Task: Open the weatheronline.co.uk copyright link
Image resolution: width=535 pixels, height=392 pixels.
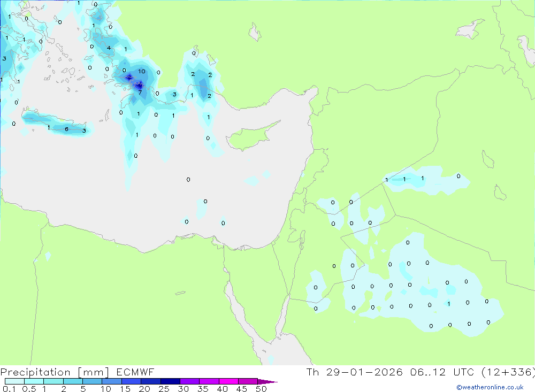Action: [x=490, y=387]
